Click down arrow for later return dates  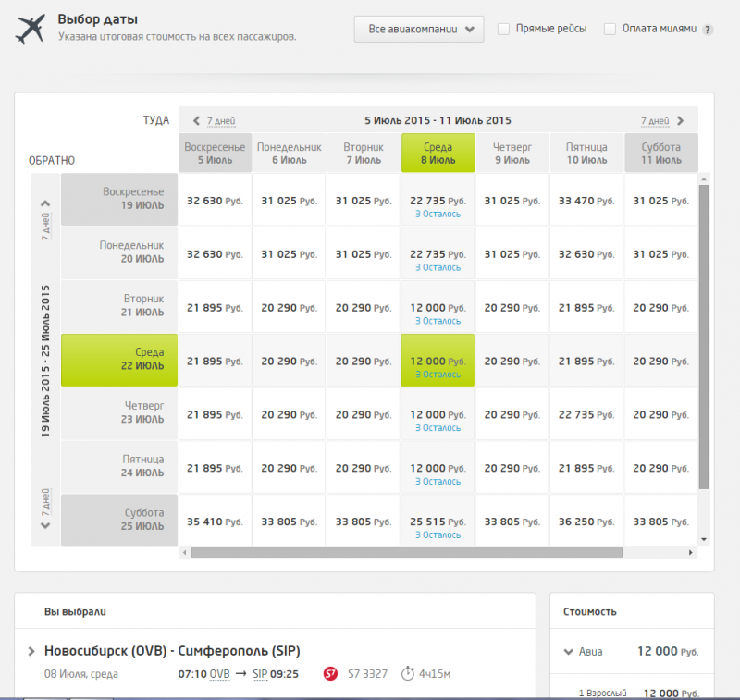45,525
